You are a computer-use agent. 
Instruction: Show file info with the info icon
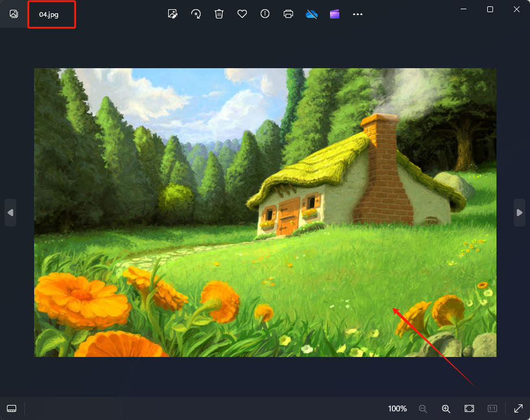pos(265,14)
